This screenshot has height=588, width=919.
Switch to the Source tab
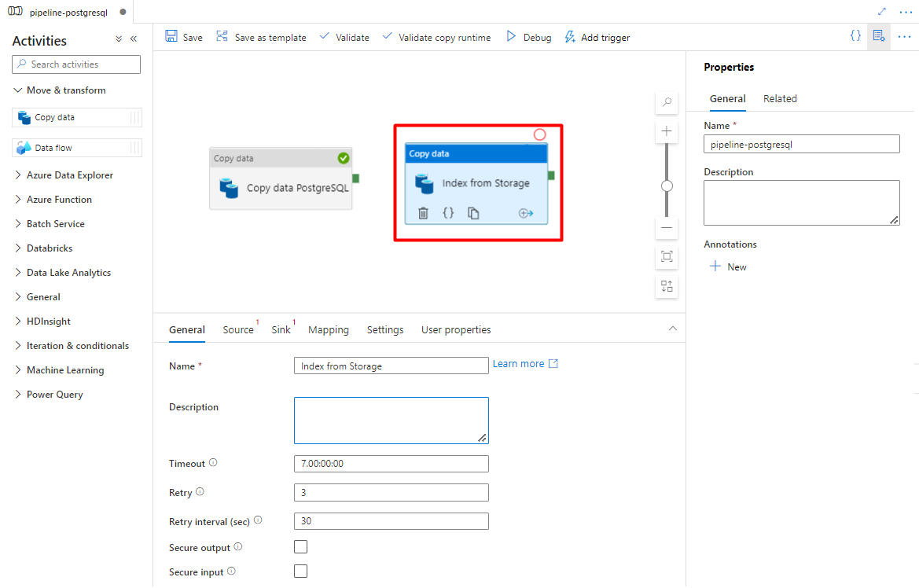click(238, 330)
